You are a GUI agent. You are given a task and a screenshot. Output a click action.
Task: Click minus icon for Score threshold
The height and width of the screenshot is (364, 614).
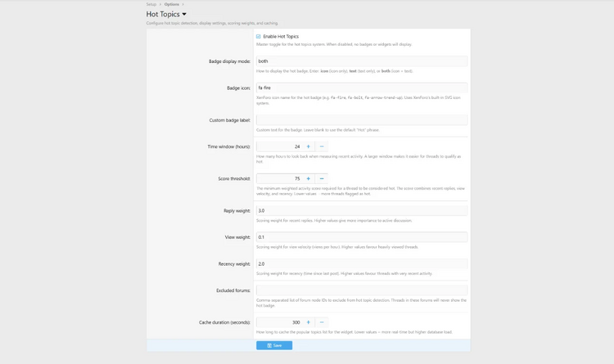click(x=322, y=178)
